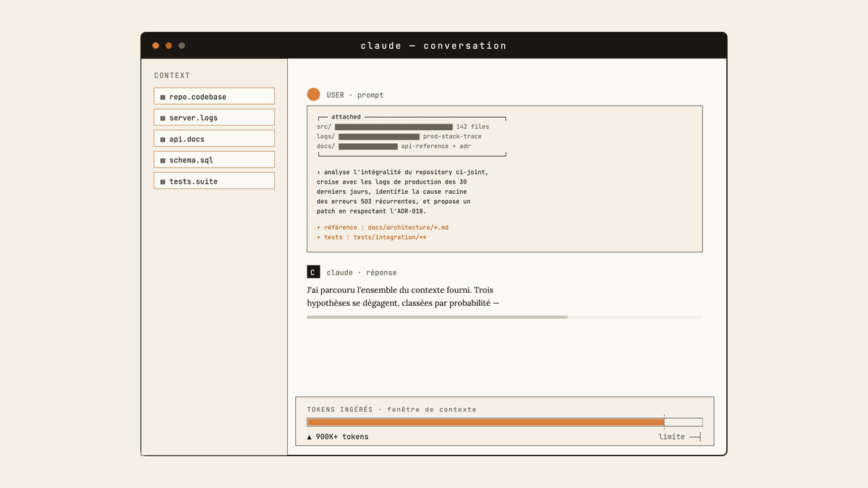Click the grey window dot
Image resolution: width=868 pixels, height=488 pixels.
point(182,46)
